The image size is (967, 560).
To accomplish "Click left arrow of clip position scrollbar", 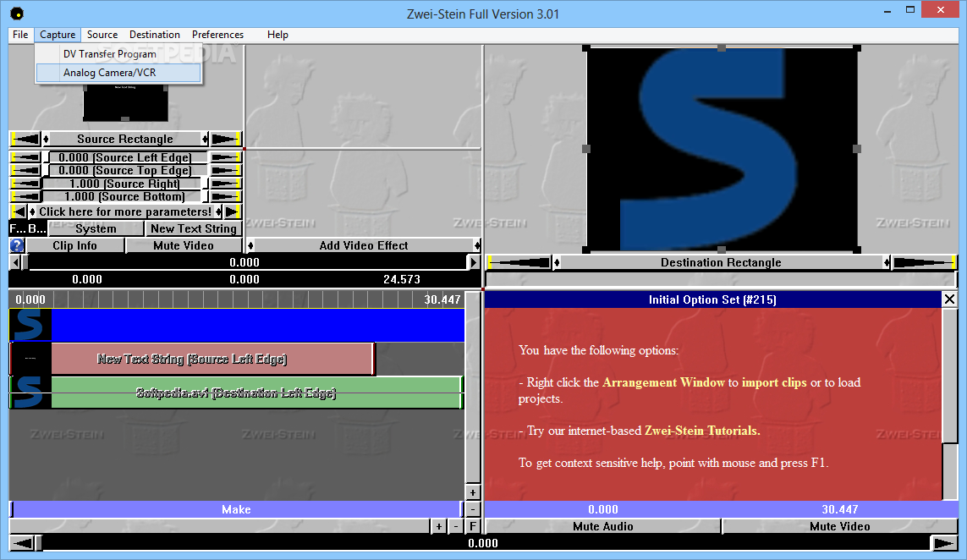I will point(15,262).
